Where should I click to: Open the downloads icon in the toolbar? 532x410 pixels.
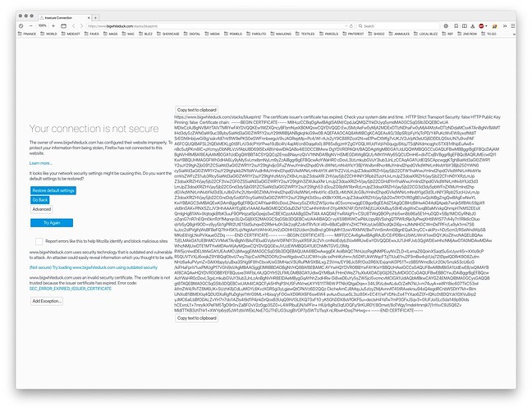pos(472,25)
